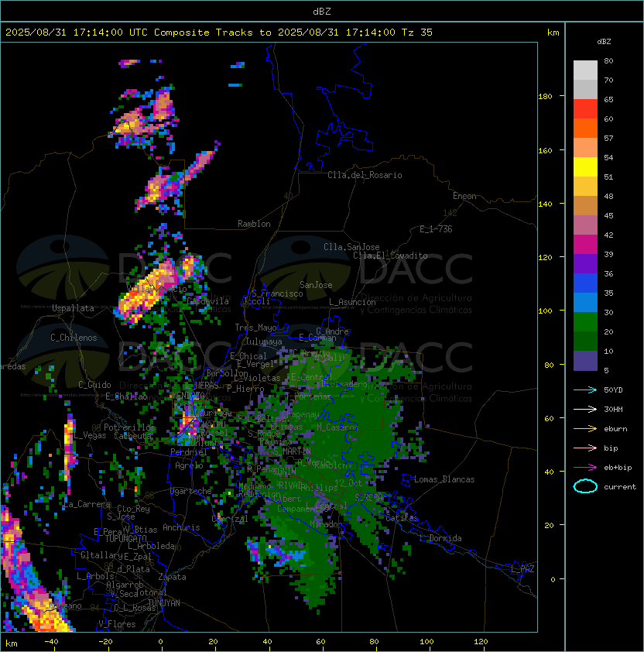The height and width of the screenshot is (652, 644).
Task: Click the 'Ugarteche' map label
Action: (191, 491)
